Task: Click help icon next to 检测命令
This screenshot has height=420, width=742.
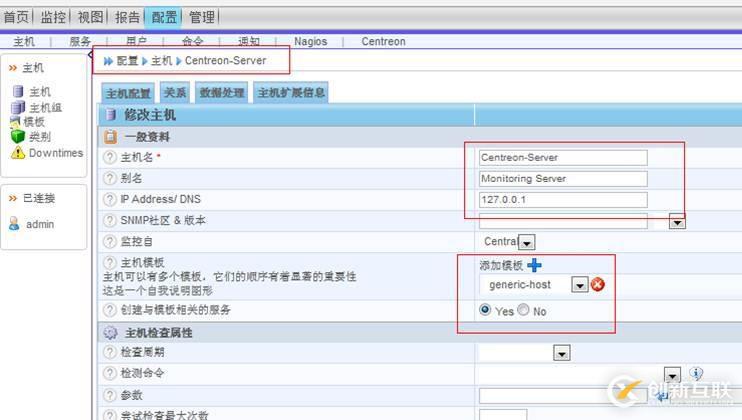Action: (x=110, y=373)
